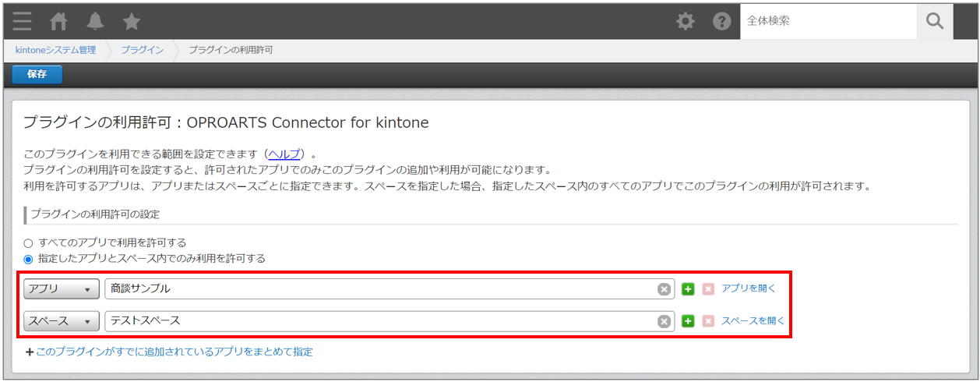Image resolution: width=980 pixels, height=382 pixels.
Task: Clear the 商談サンプル field value
Action: [x=664, y=289]
